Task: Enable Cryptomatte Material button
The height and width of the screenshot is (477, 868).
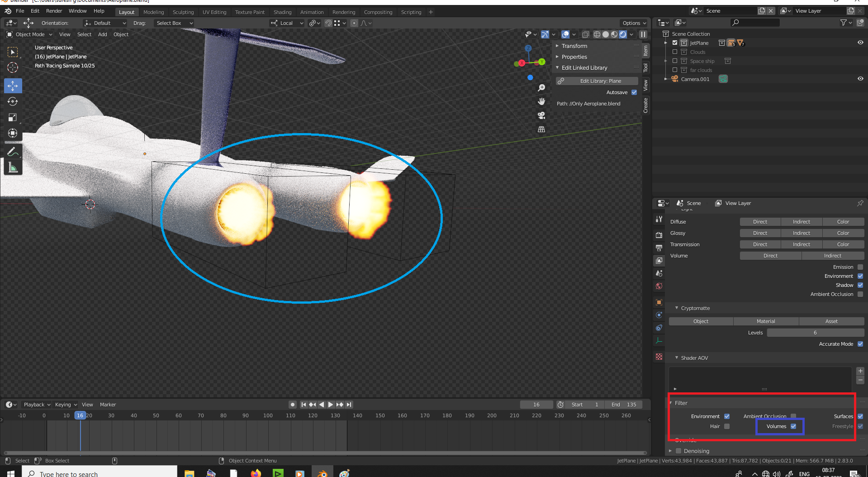Action: (766, 321)
